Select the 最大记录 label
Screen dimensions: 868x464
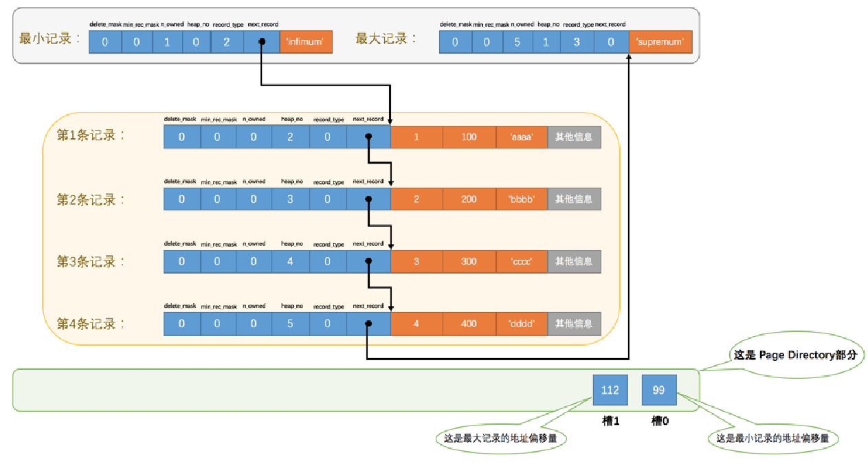386,38
